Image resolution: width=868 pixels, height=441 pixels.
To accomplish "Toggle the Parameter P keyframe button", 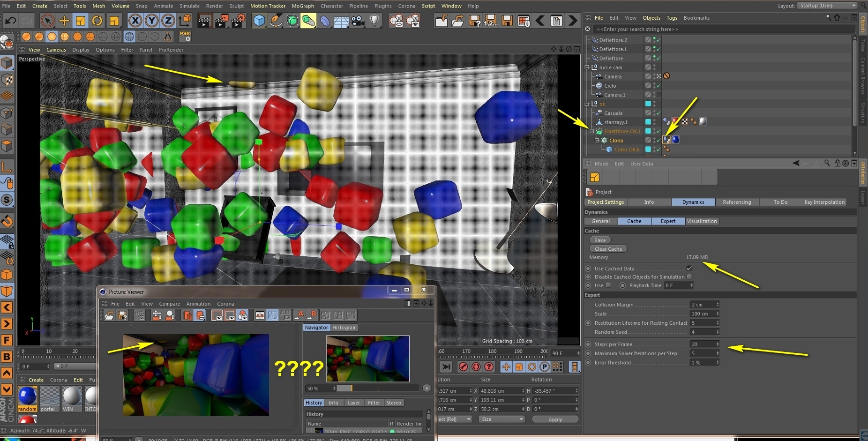I will tap(545, 367).
